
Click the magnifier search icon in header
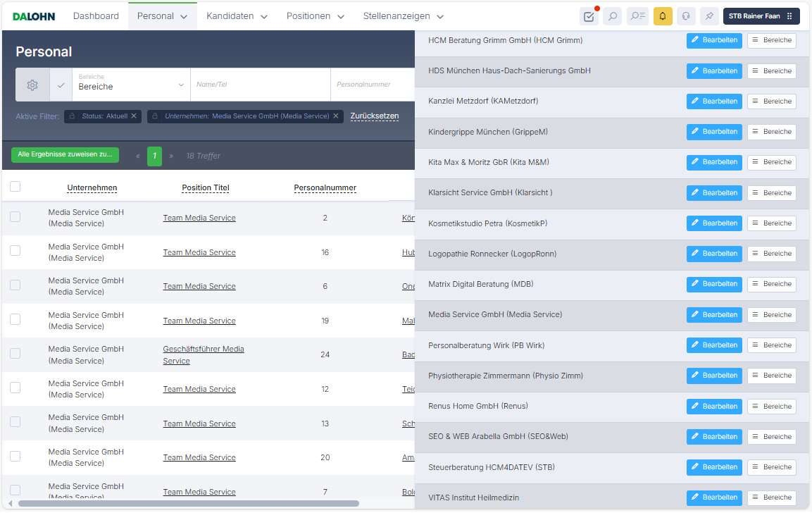tap(612, 16)
